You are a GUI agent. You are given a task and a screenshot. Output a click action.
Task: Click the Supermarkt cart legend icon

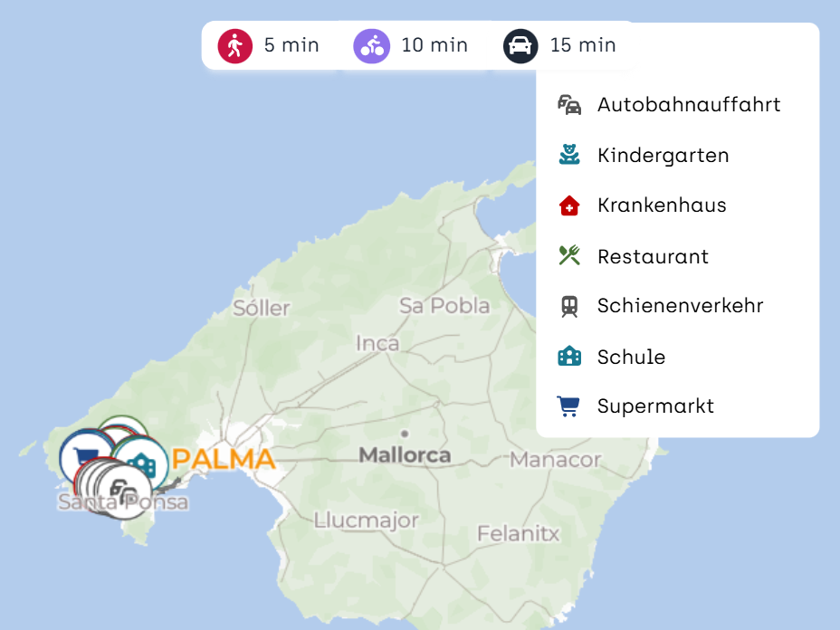[x=569, y=406]
